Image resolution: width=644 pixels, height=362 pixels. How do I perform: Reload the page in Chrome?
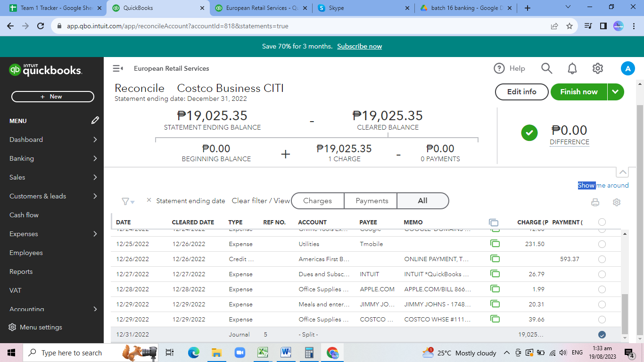(x=41, y=26)
